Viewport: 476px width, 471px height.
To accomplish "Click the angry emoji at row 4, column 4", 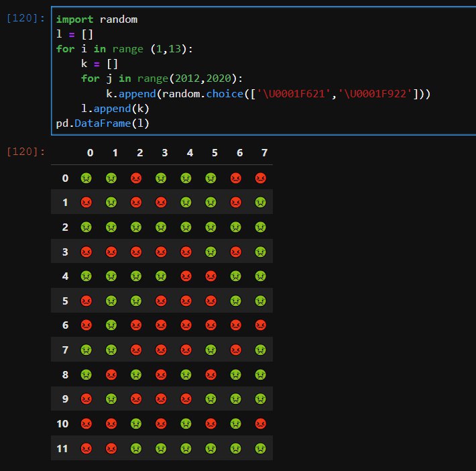I will coord(186,276).
